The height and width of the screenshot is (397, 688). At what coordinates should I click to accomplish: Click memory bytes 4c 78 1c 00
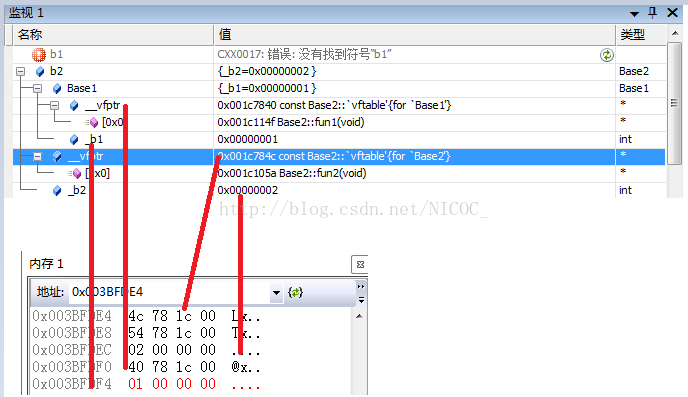tap(172, 316)
